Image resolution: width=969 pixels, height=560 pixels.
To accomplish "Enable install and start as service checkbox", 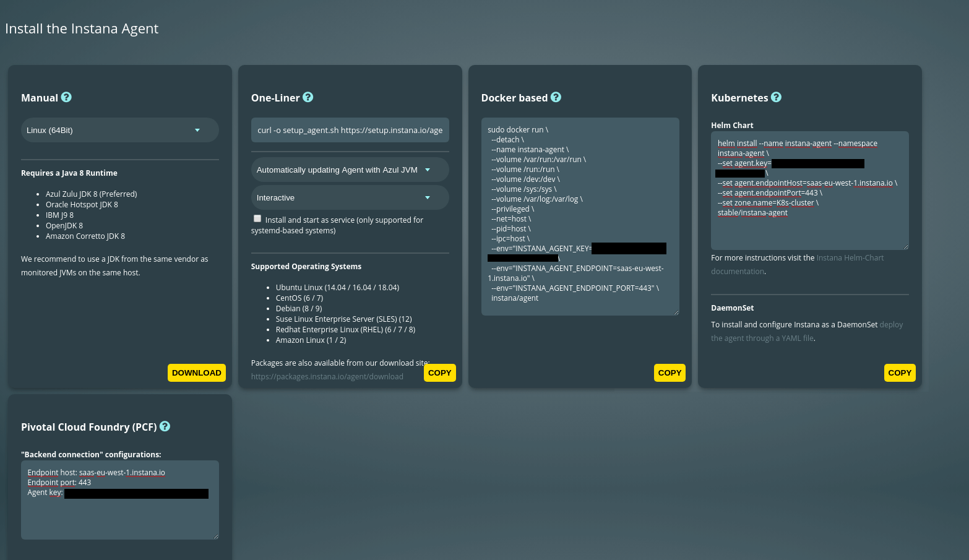I will [257, 218].
